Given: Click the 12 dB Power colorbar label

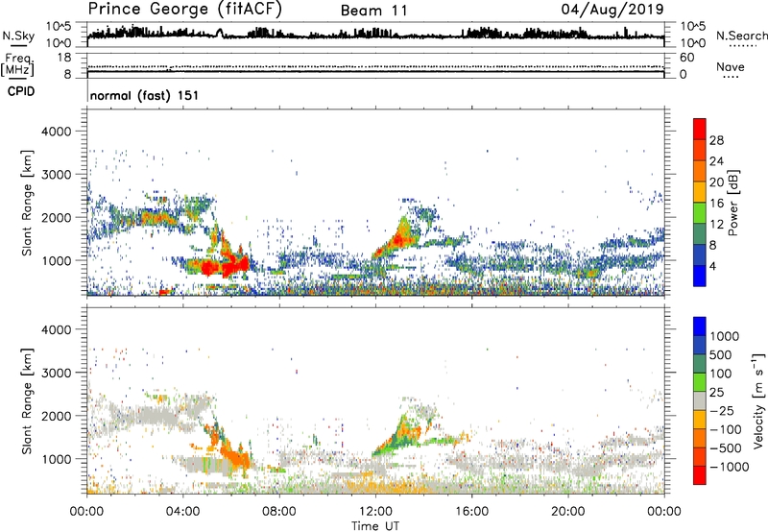Looking at the screenshot, I should 716,225.
